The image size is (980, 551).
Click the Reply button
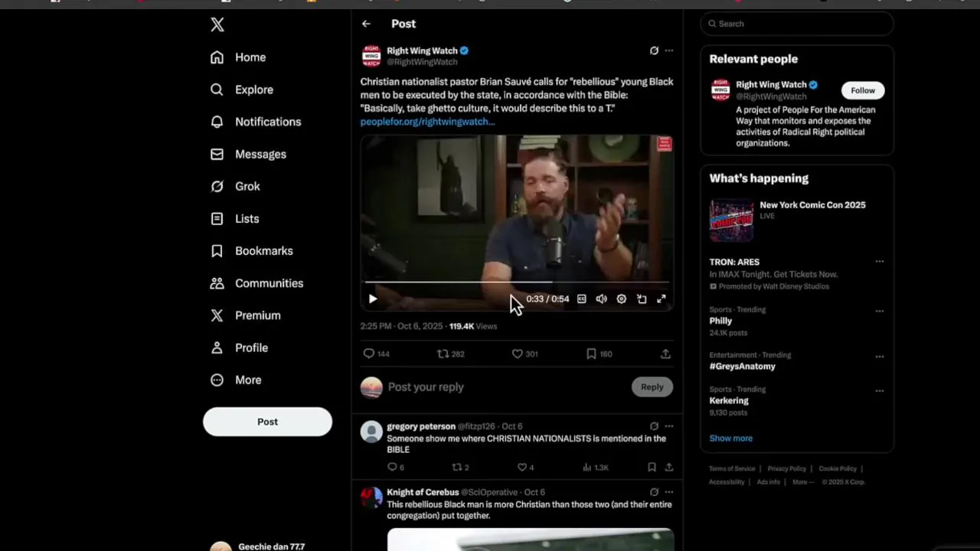point(652,387)
